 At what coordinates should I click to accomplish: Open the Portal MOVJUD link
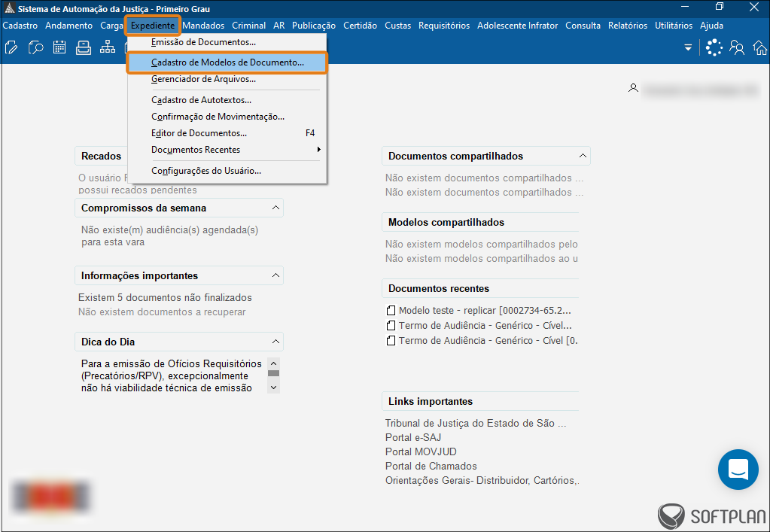click(x=421, y=451)
